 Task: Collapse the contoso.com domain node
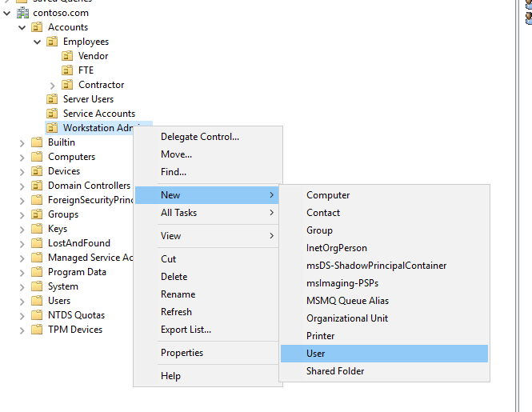(7, 14)
